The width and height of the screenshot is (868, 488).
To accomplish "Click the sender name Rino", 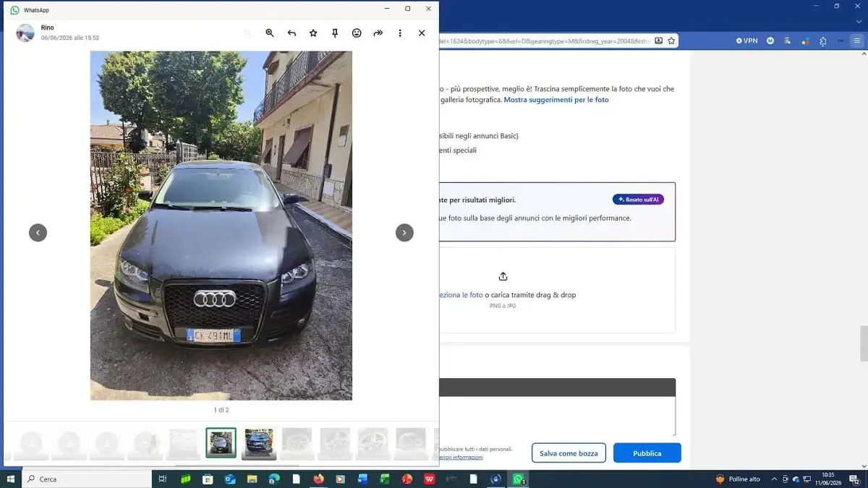I will point(48,27).
